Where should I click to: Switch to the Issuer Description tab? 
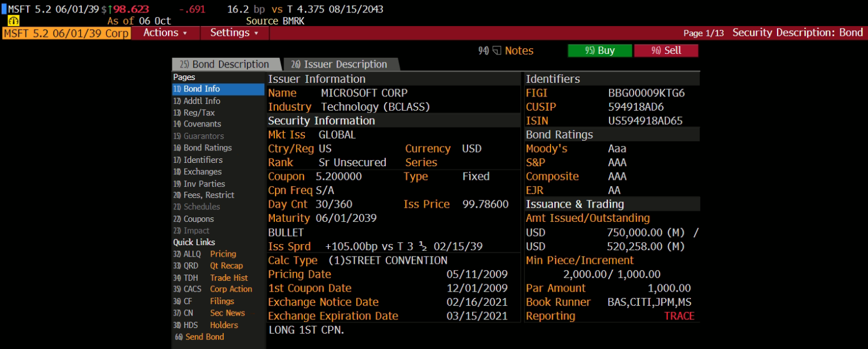pos(340,64)
